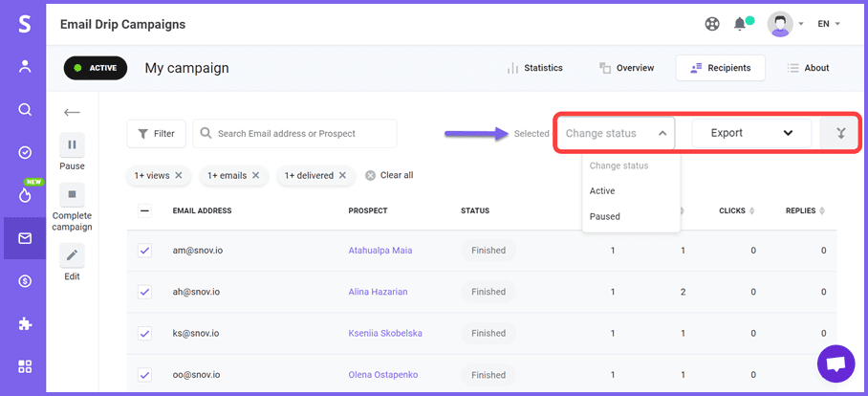
Task: Toggle the select-all header checkbox
Action: 144,210
